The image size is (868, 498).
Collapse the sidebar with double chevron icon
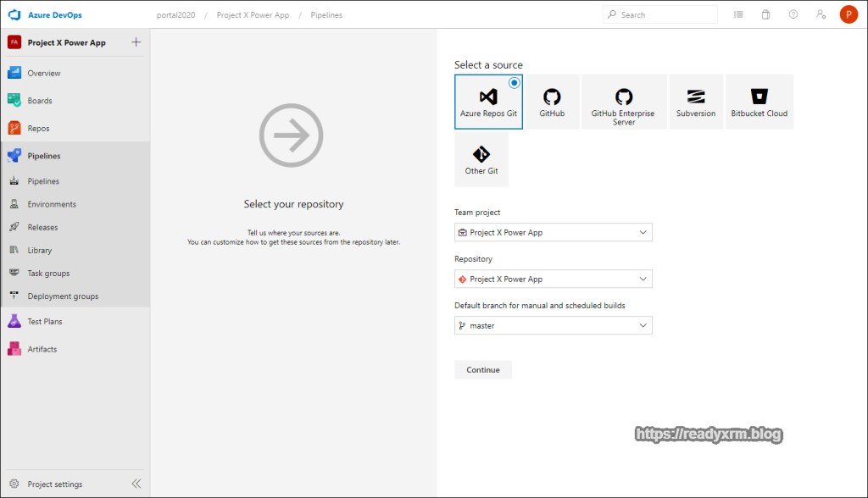pos(136,484)
